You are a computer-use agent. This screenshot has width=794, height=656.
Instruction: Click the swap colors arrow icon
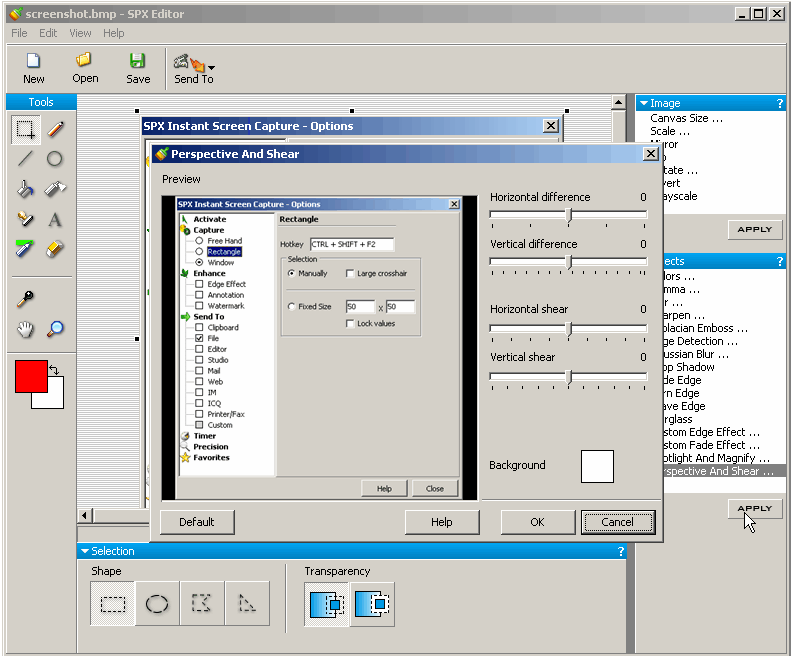54,370
